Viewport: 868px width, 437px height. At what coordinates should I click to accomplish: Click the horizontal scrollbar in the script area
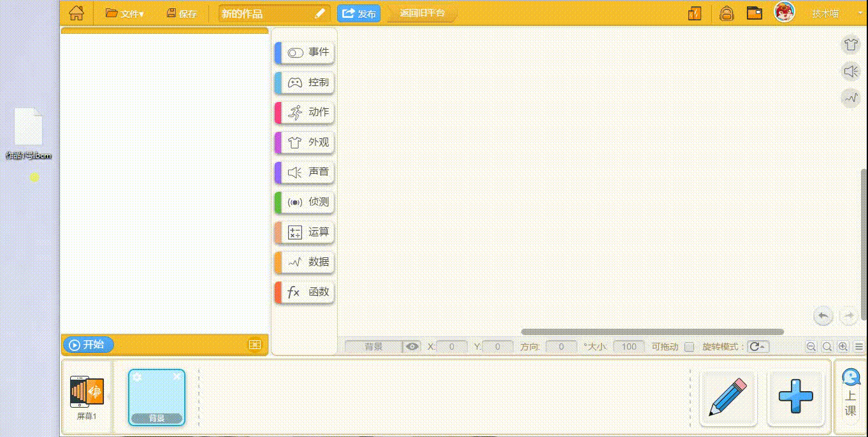click(x=652, y=332)
